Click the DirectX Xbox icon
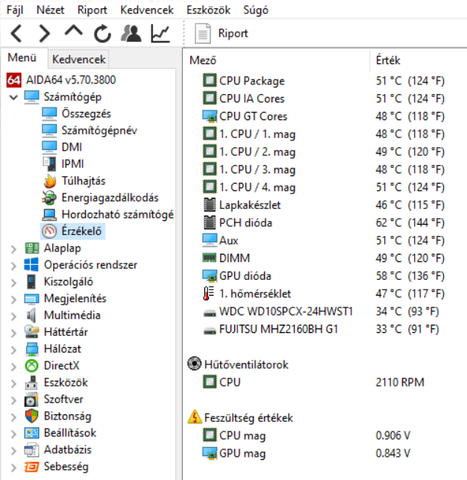This screenshot has width=467, height=480. (32, 366)
